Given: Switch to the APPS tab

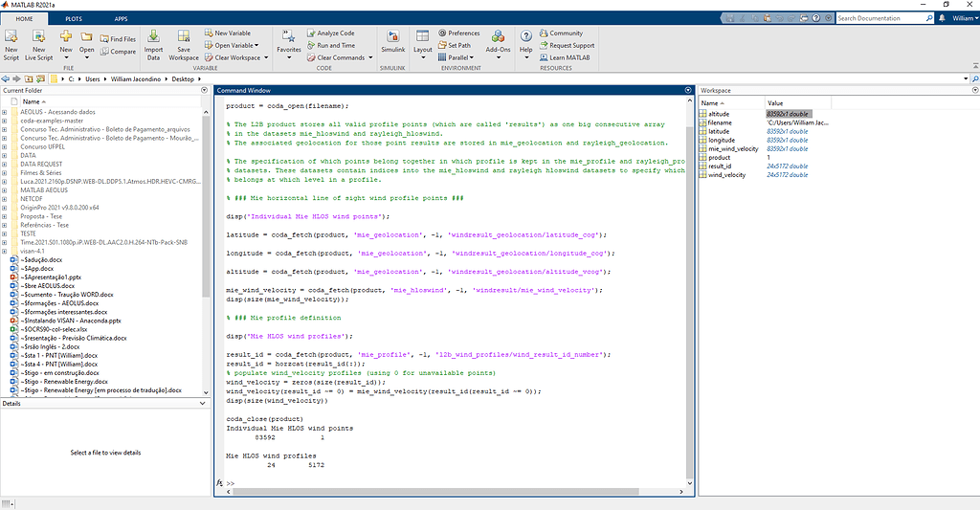Looking at the screenshot, I should pos(122,18).
